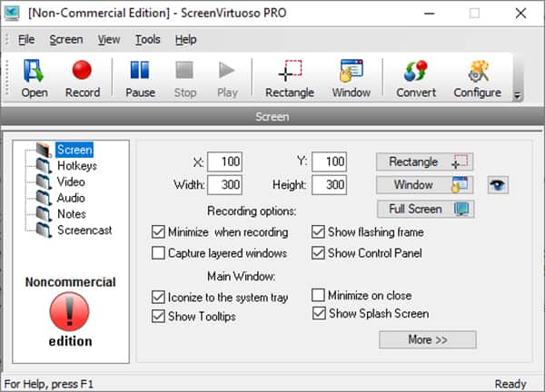Click the Hotkeys tree item icon
Image resolution: width=545 pixels, height=392 pixels.
tap(45, 166)
